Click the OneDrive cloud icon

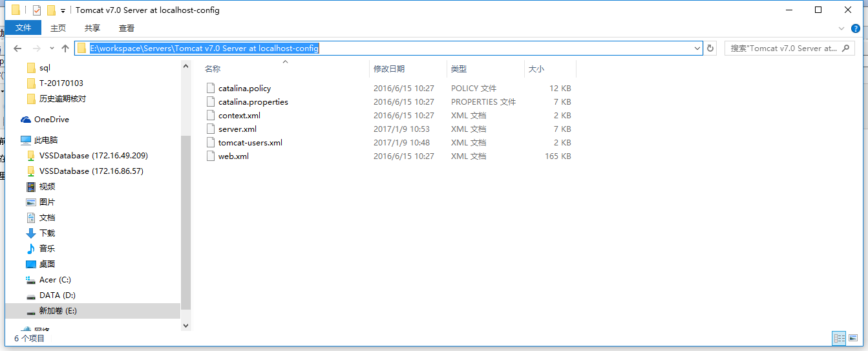click(x=26, y=120)
